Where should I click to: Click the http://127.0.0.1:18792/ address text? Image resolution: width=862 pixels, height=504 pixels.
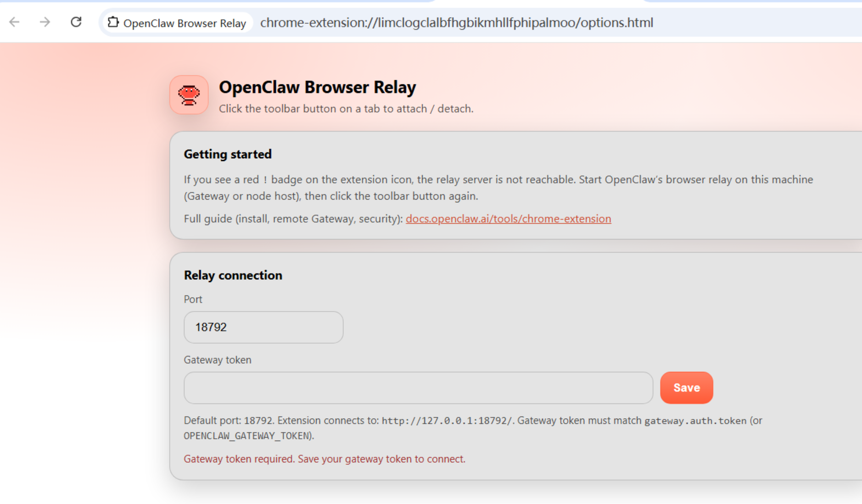(447, 421)
